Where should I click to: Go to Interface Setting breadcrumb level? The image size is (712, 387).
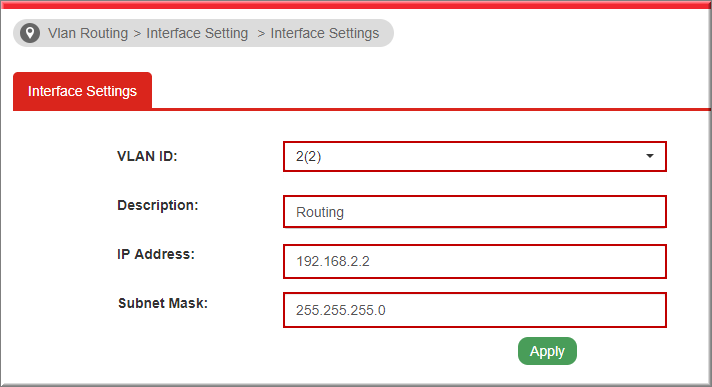click(x=197, y=33)
